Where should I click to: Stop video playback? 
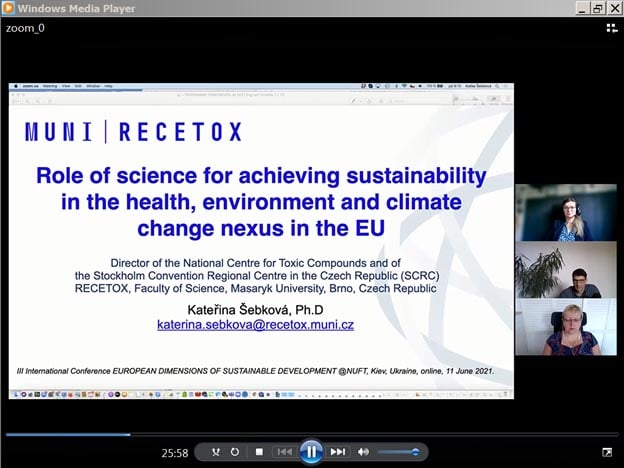pos(259,452)
